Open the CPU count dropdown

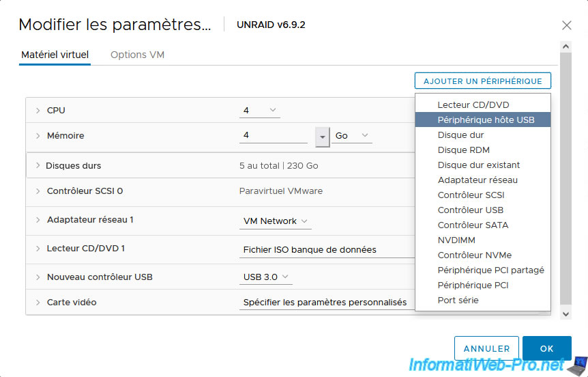[260, 111]
